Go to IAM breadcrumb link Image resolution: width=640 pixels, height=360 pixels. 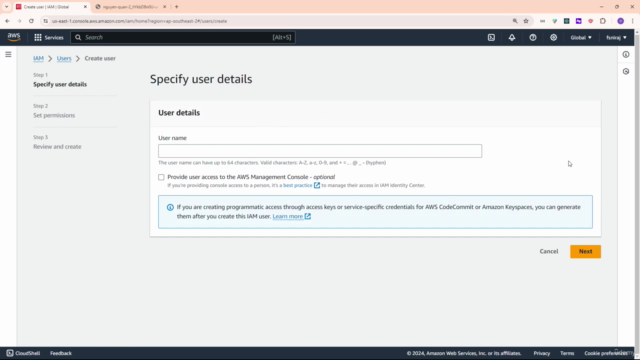click(x=38, y=58)
